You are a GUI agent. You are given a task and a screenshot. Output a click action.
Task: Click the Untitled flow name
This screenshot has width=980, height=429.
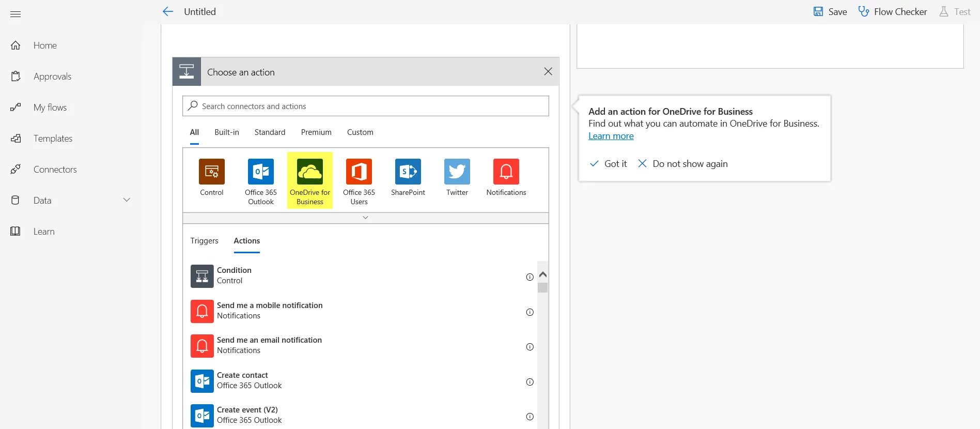(x=200, y=11)
